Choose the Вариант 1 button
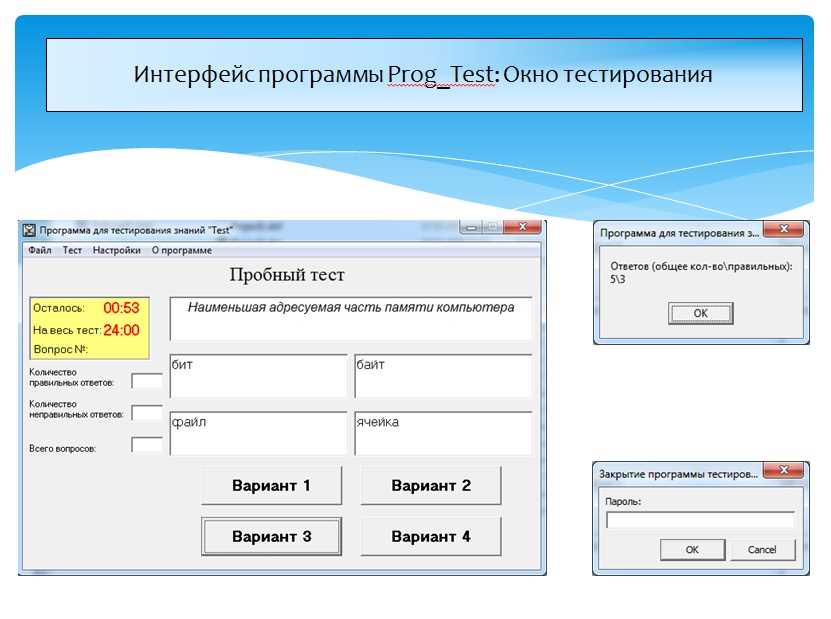This screenshot has height=619, width=831. pos(271,485)
